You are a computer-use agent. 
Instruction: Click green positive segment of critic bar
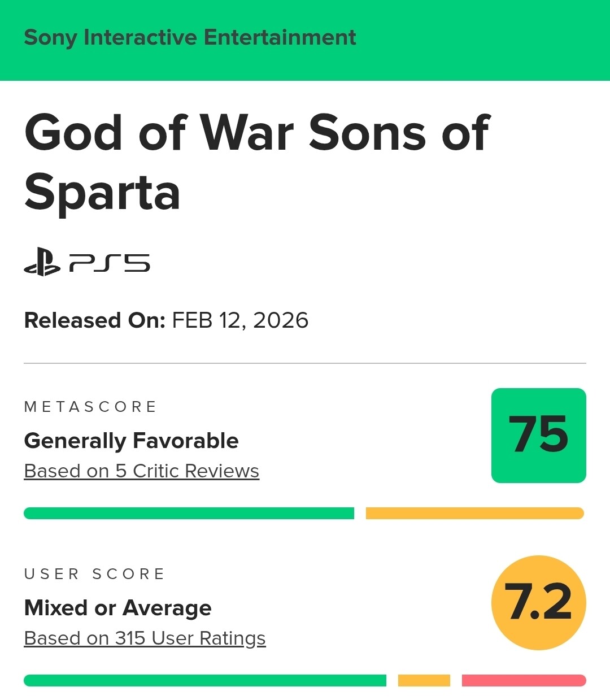pyautogui.click(x=189, y=513)
